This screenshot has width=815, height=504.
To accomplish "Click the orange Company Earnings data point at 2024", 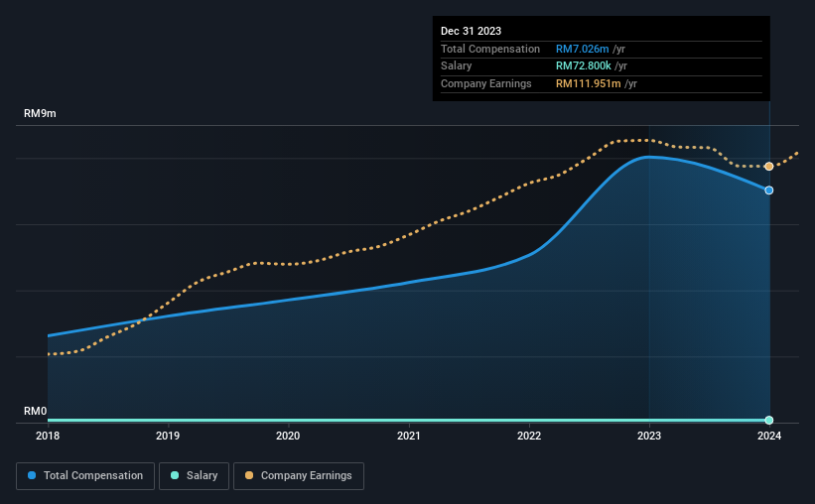I will tap(768, 167).
